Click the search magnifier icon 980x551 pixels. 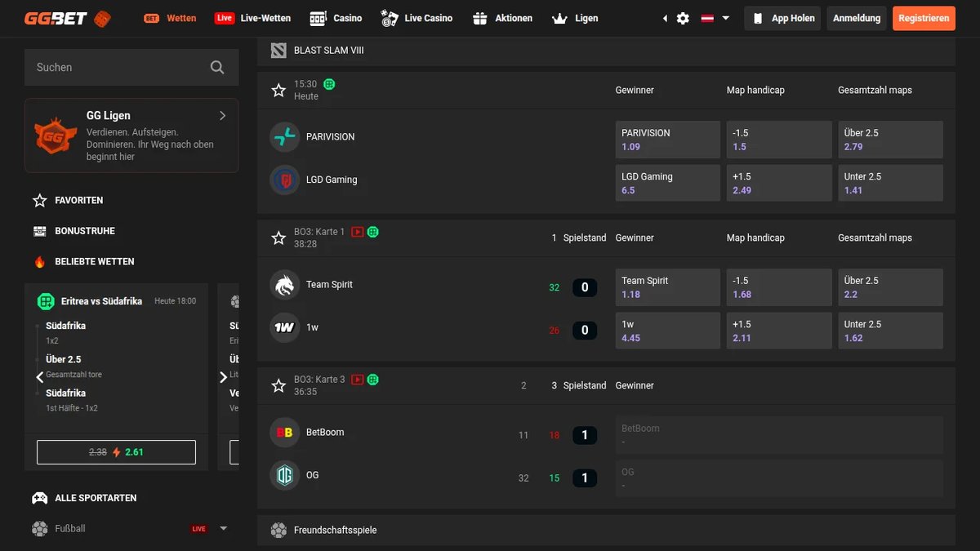tap(217, 68)
